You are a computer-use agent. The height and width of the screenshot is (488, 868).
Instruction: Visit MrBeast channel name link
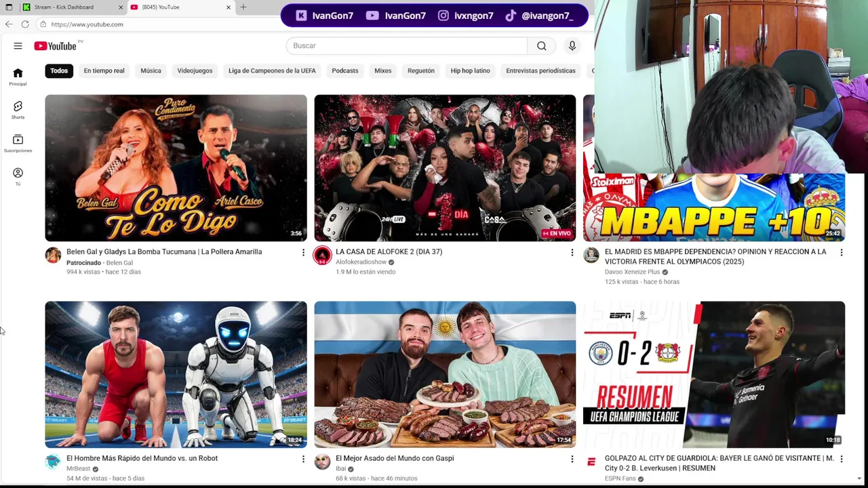[x=78, y=468]
